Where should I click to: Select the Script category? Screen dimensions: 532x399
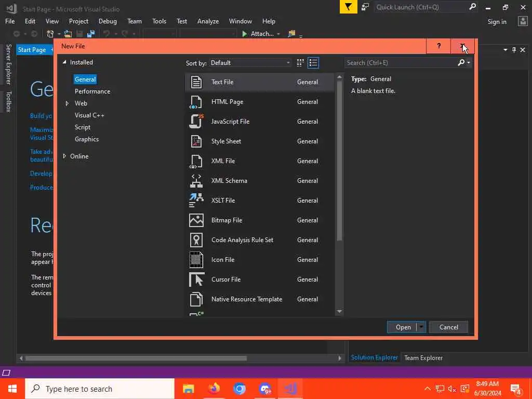[83, 127]
